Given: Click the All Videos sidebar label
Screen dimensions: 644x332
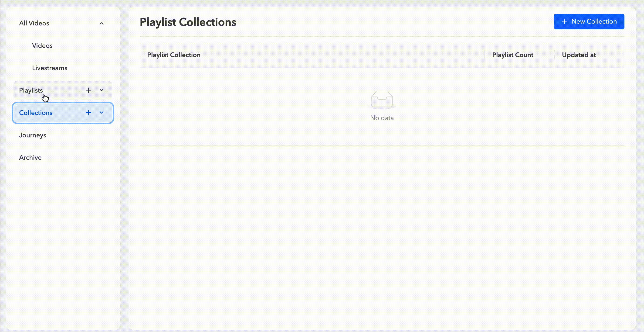Looking at the screenshot, I should click(x=34, y=23).
